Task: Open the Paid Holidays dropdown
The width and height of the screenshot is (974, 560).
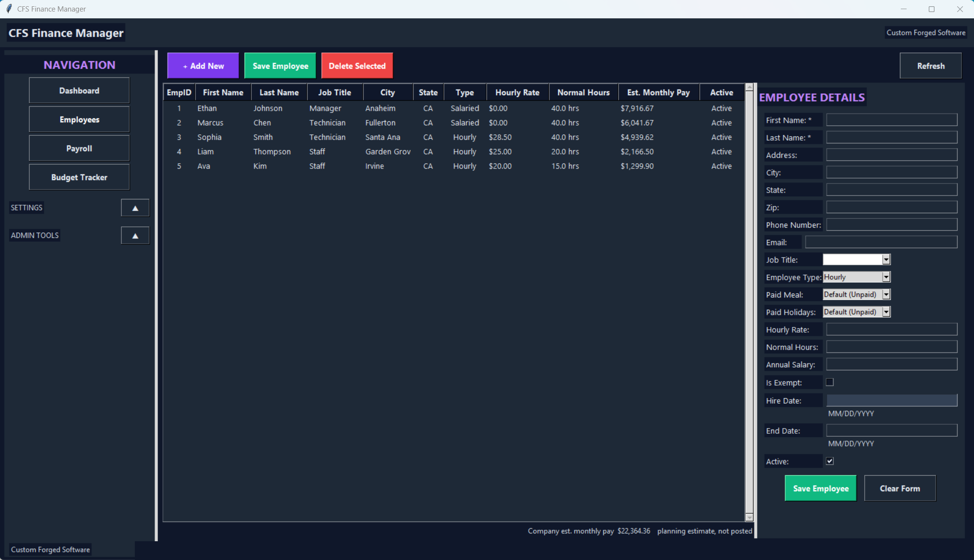Action: [886, 312]
